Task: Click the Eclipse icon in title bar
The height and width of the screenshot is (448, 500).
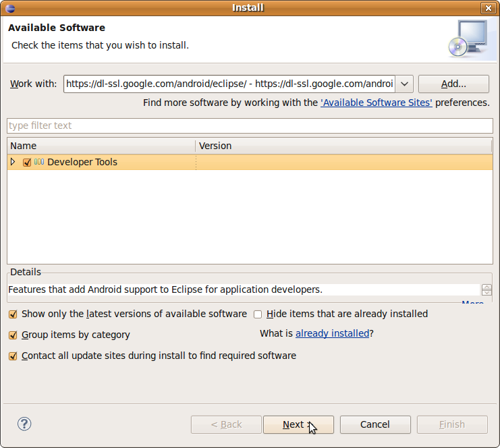Action: [10, 7]
